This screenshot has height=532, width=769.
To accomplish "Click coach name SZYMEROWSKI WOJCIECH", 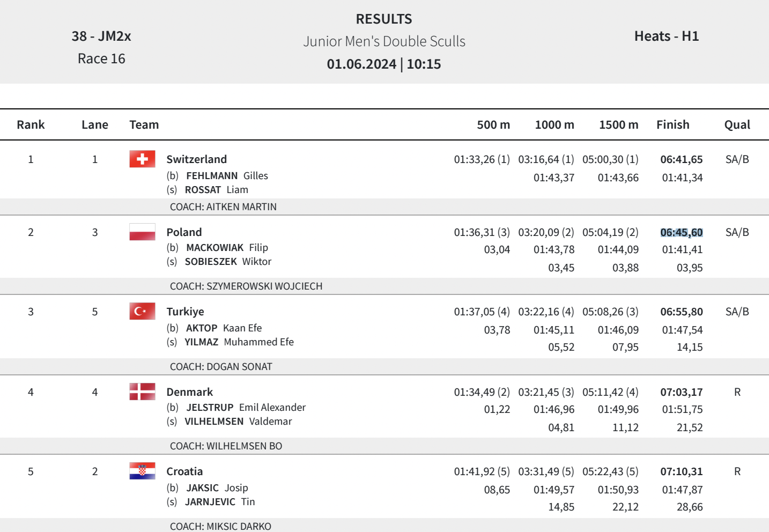I will (x=246, y=286).
